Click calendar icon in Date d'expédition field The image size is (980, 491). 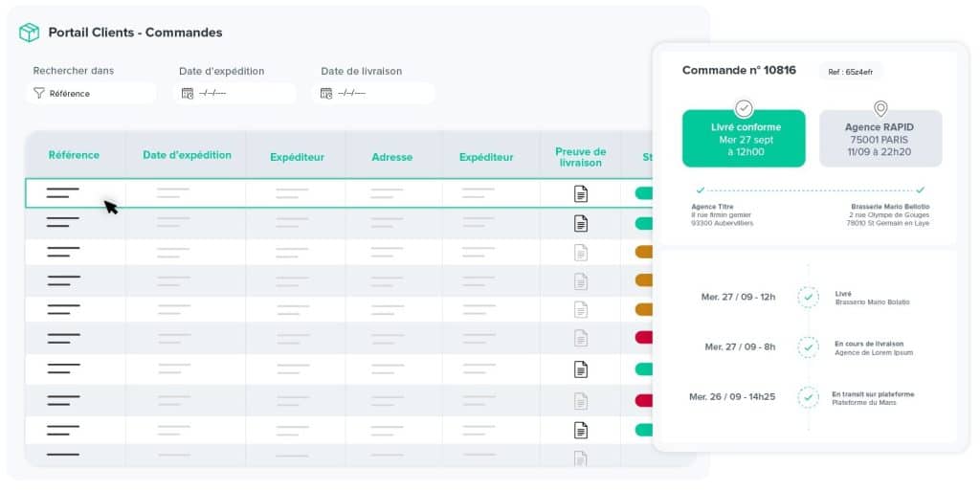188,94
